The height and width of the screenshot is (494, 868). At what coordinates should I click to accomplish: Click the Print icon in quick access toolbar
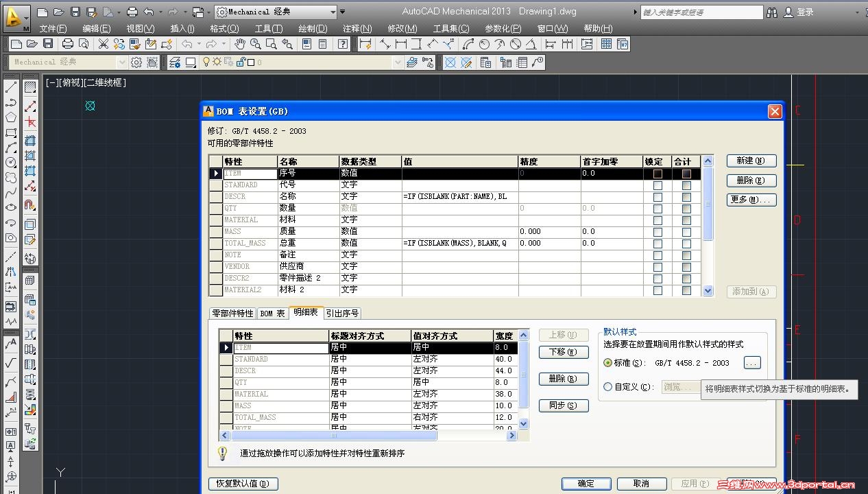[x=132, y=12]
